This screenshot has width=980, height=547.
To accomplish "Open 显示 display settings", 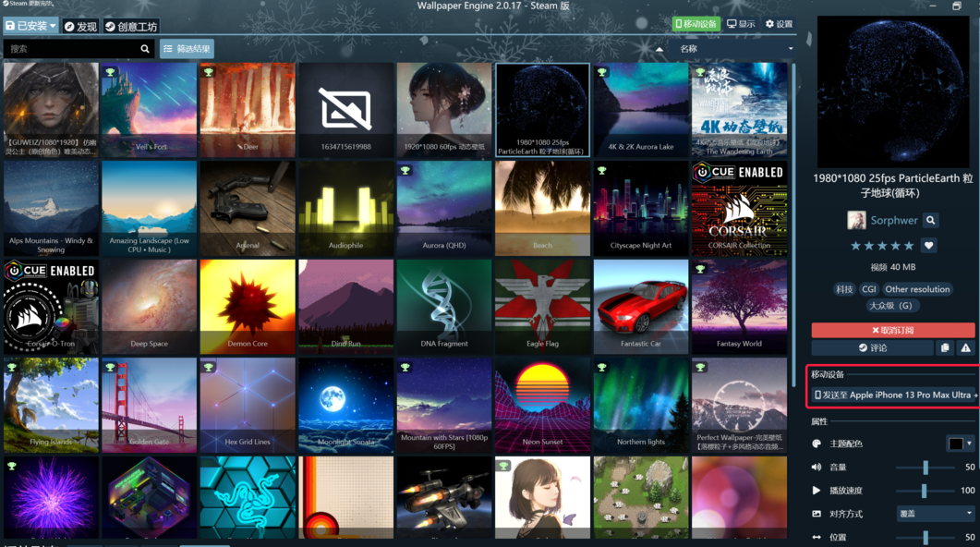I will tap(741, 24).
